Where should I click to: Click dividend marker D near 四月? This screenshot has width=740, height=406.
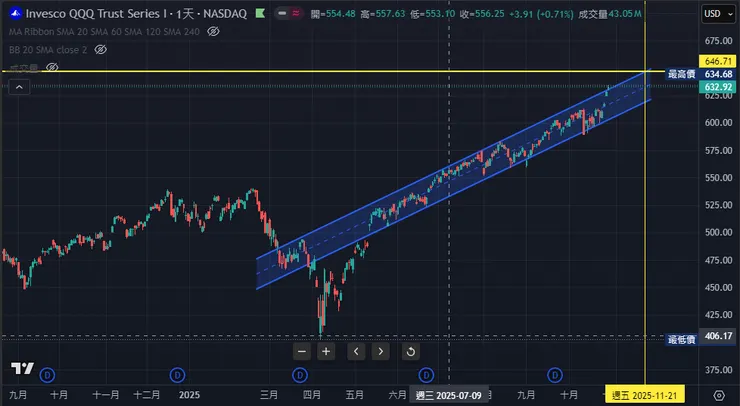(x=300, y=375)
